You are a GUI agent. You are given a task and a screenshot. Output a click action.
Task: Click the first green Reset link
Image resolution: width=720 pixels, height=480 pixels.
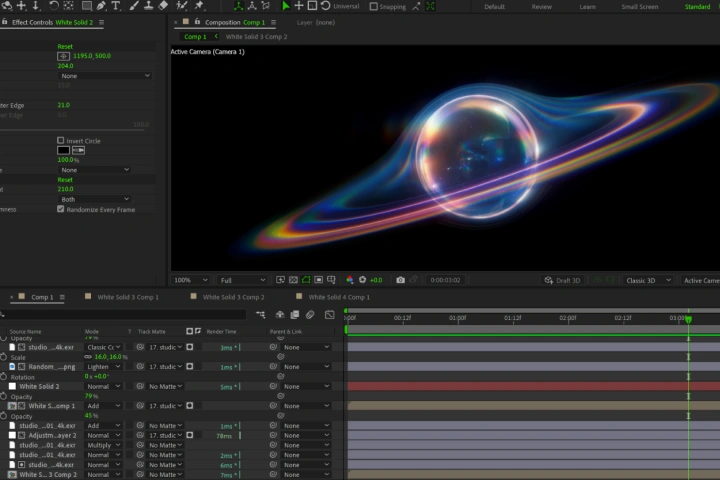[65, 46]
